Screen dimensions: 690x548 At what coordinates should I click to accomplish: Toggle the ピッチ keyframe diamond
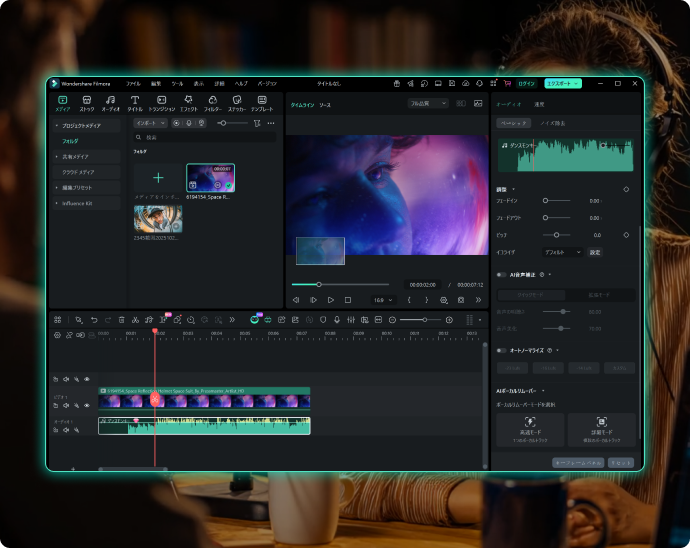coord(626,235)
